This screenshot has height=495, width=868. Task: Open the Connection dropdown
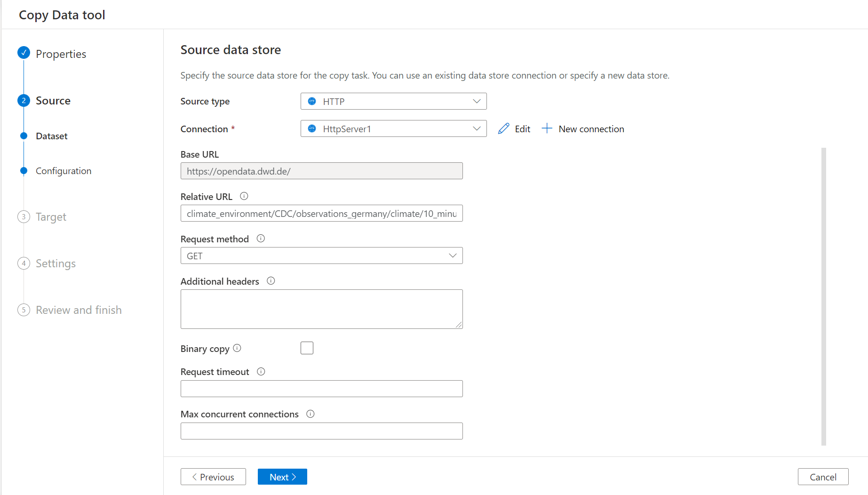pos(393,128)
